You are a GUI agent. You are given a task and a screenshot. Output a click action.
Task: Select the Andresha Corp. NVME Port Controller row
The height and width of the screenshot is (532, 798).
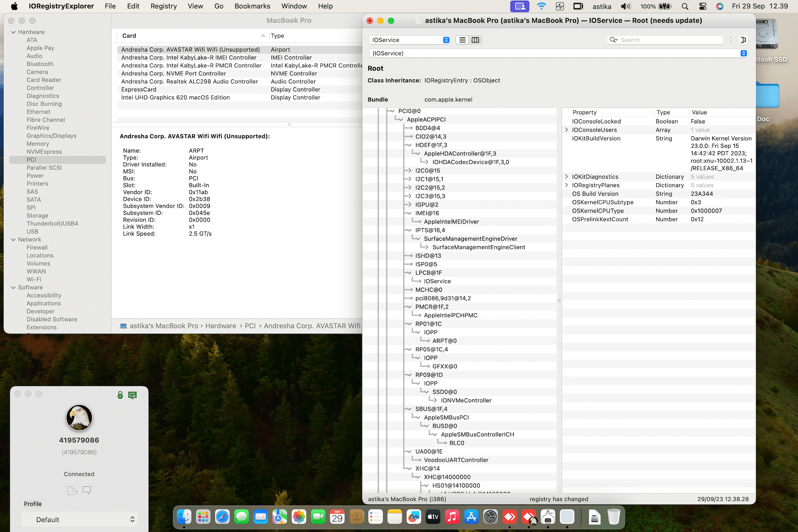point(239,74)
